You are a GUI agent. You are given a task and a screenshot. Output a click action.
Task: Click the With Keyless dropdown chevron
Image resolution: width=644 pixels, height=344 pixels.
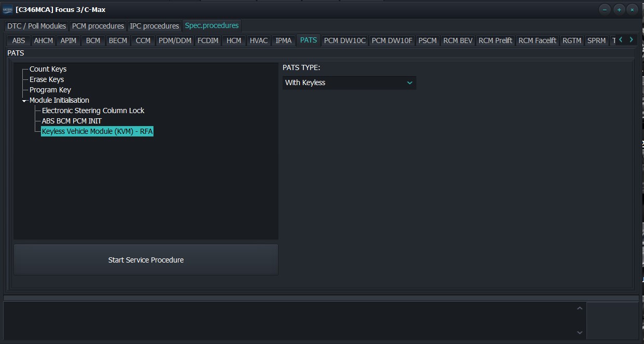point(410,82)
